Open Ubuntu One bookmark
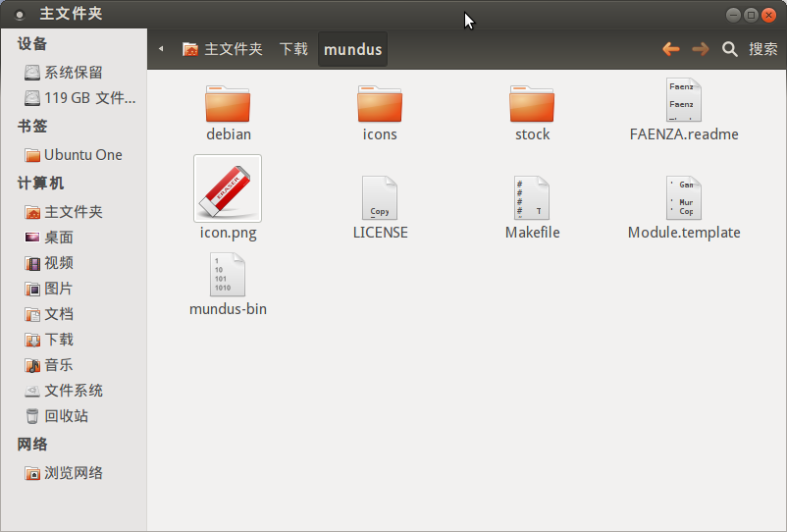Viewport: 787px width, 532px height. click(74, 154)
